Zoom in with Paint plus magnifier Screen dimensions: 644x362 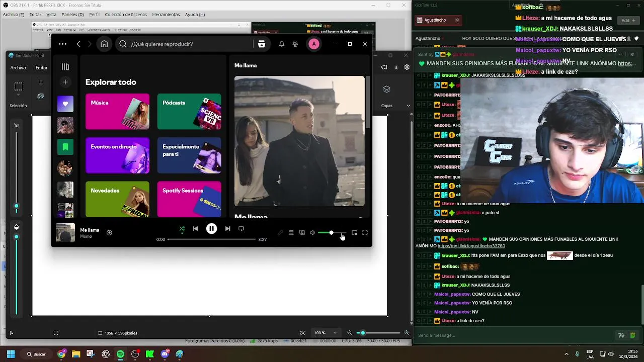point(407,333)
